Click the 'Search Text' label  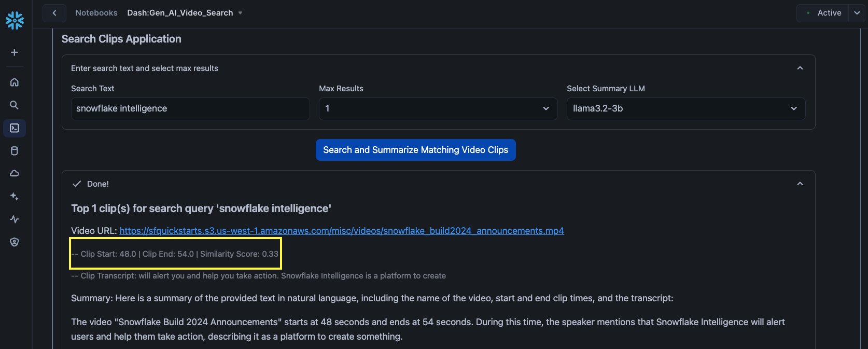pos(93,89)
